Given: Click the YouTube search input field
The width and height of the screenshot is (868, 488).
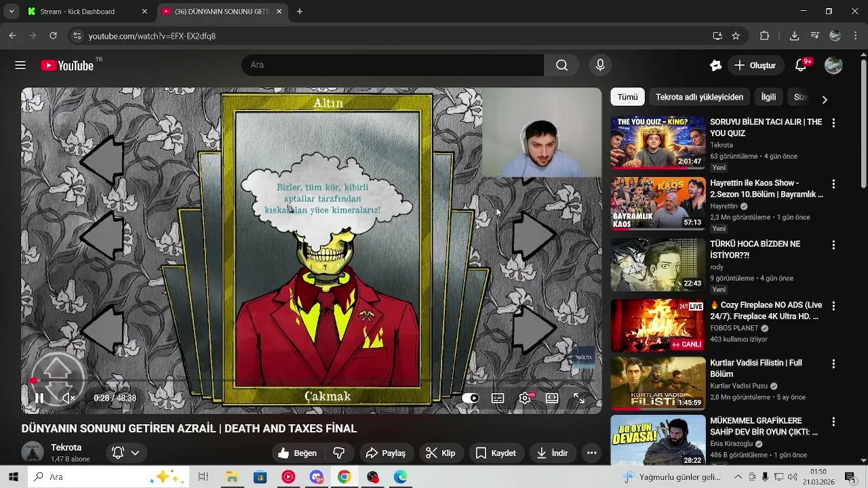Looking at the screenshot, I should [x=393, y=65].
